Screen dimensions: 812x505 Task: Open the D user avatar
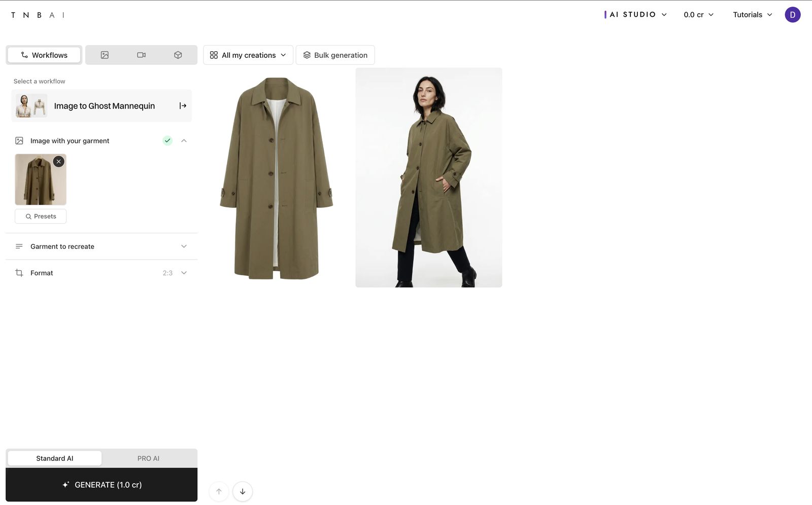point(792,15)
